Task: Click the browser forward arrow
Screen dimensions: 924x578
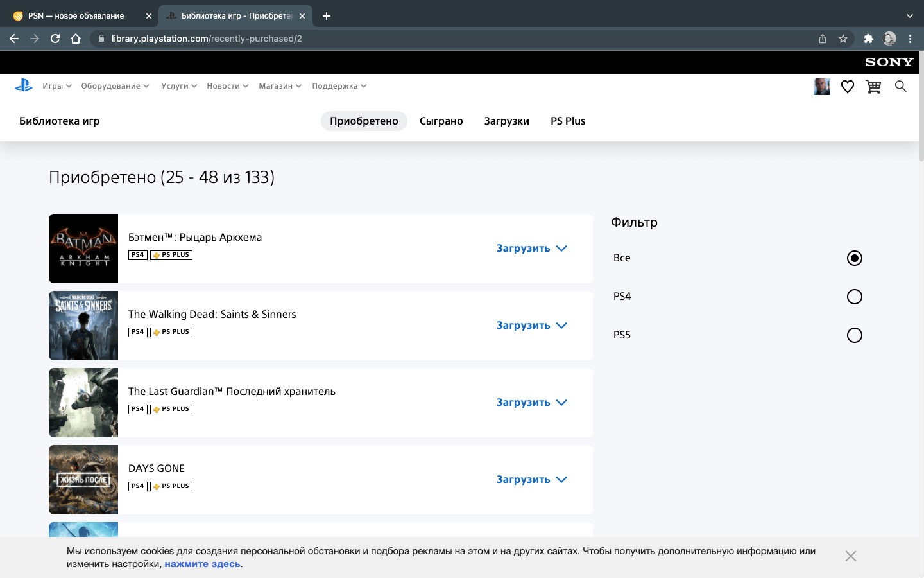Action: coord(35,39)
